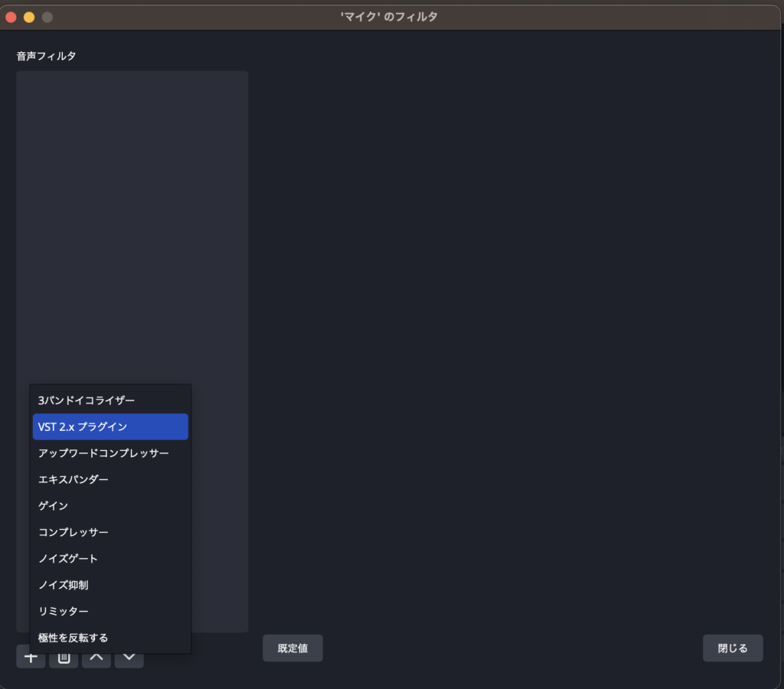
Task: Move filter down with the down arrow
Action: [129, 658]
